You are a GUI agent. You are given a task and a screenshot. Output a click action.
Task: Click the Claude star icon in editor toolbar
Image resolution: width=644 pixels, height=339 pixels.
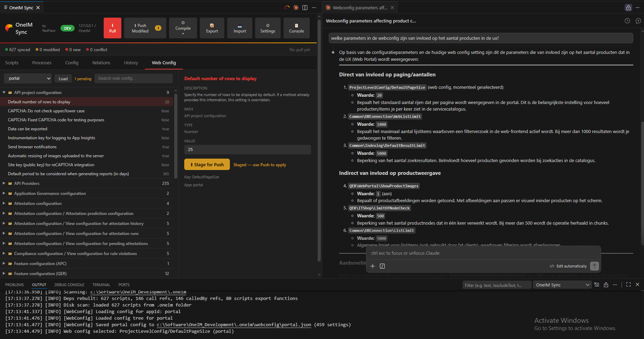pos(296,8)
